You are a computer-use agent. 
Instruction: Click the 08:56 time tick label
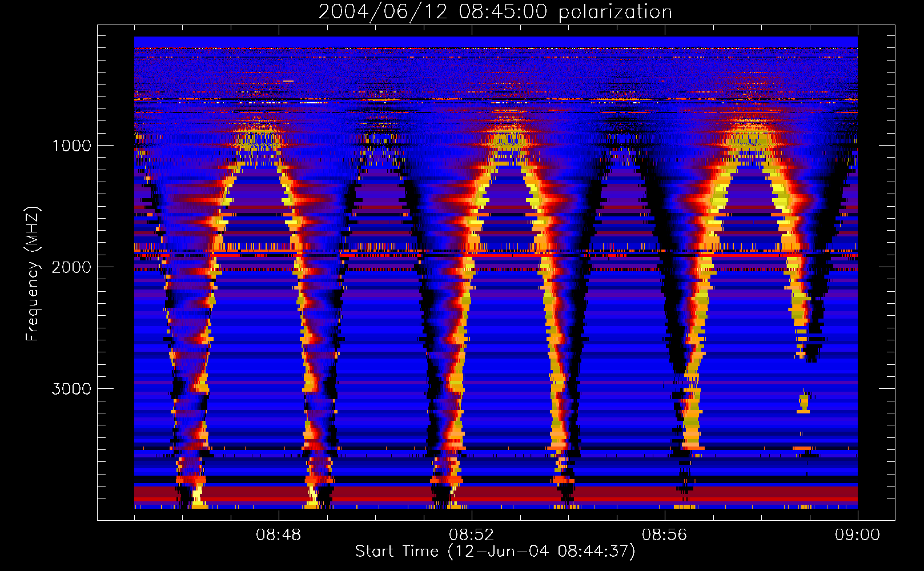[665, 535]
